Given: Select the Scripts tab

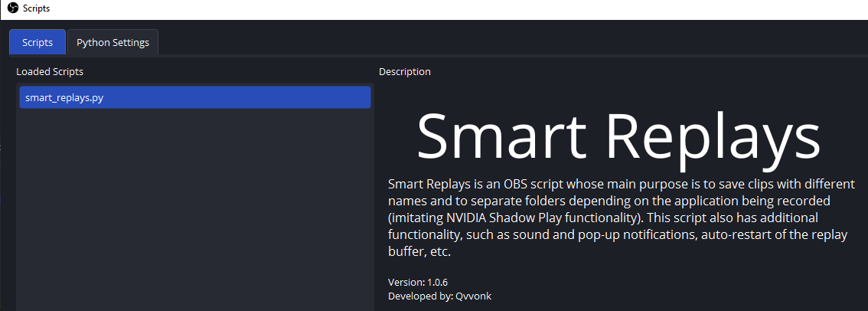Looking at the screenshot, I should [38, 43].
